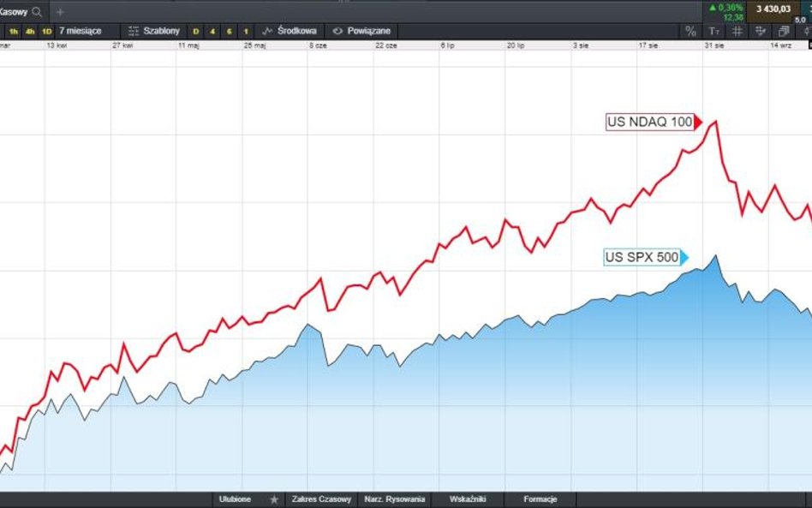
Task: Select the 1D timeframe button
Action: [x=46, y=32]
